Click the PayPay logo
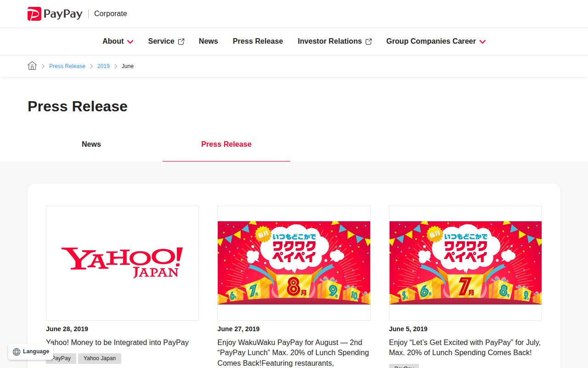This screenshot has width=588, height=368. pyautogui.click(x=55, y=14)
